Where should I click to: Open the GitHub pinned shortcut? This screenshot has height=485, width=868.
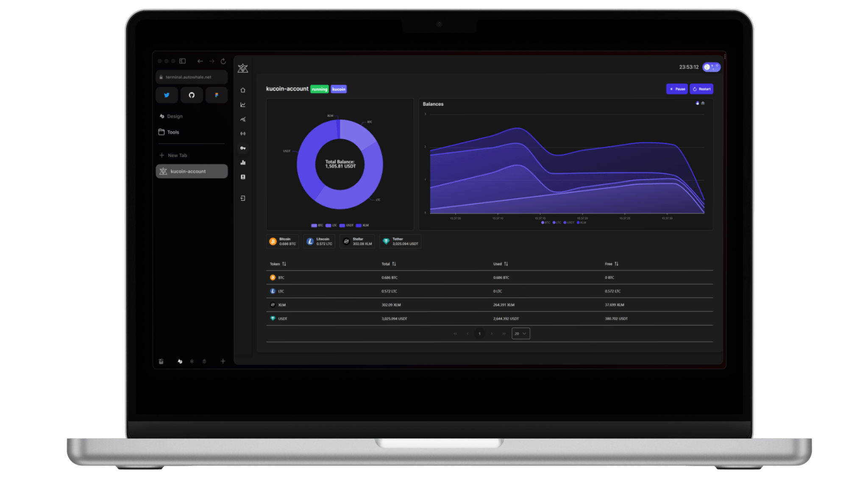192,95
